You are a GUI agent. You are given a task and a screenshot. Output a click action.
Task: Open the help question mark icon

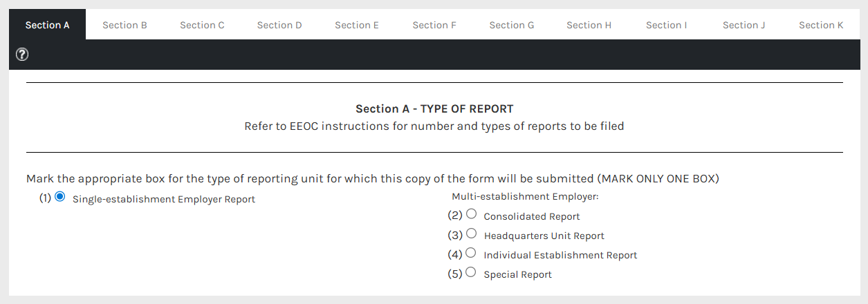21,55
